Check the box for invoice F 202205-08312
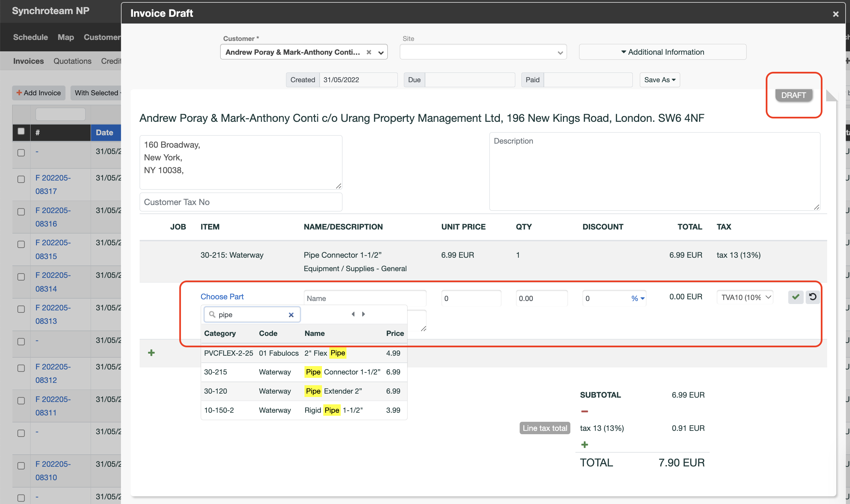The image size is (850, 504). (21, 368)
